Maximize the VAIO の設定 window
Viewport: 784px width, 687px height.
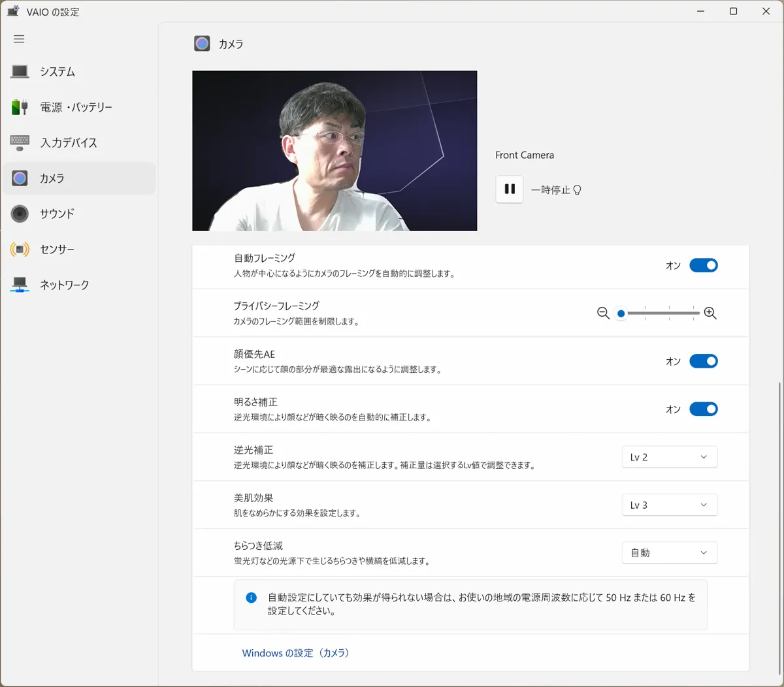[x=733, y=11]
